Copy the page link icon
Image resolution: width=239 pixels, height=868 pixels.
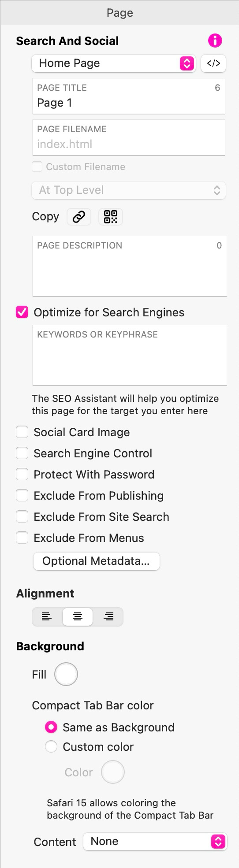click(79, 217)
